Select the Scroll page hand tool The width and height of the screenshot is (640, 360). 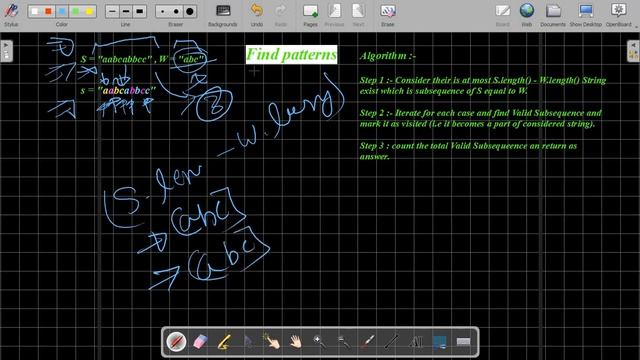[296, 342]
